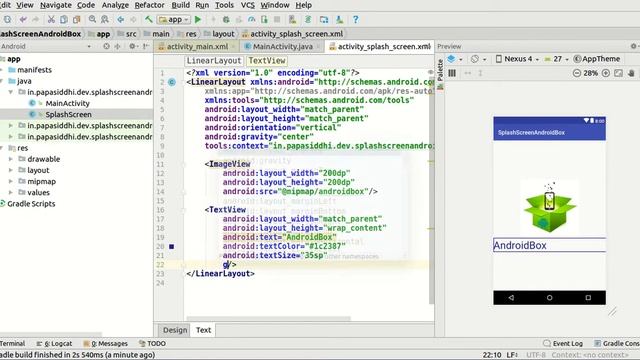The image size is (640, 360).
Task: Open the AppTheme selector
Action: 597,59
